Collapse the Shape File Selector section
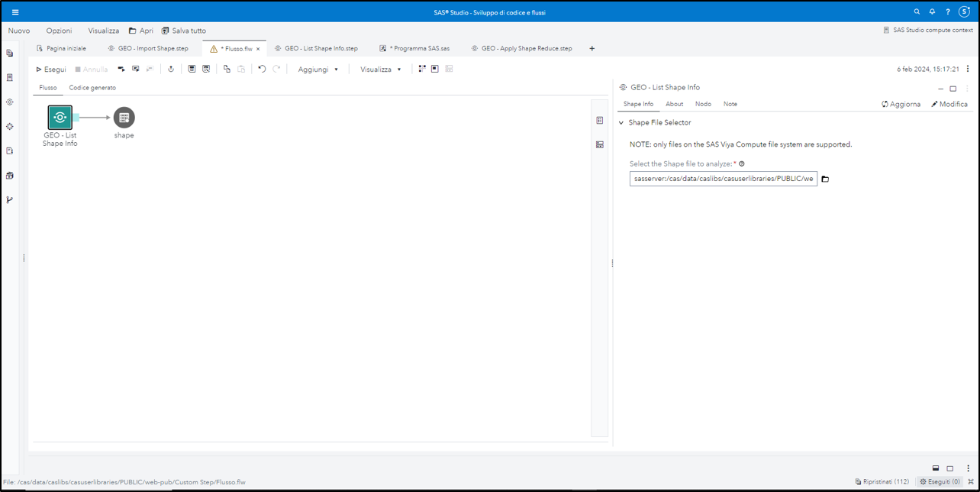This screenshot has width=980, height=492. tap(621, 123)
